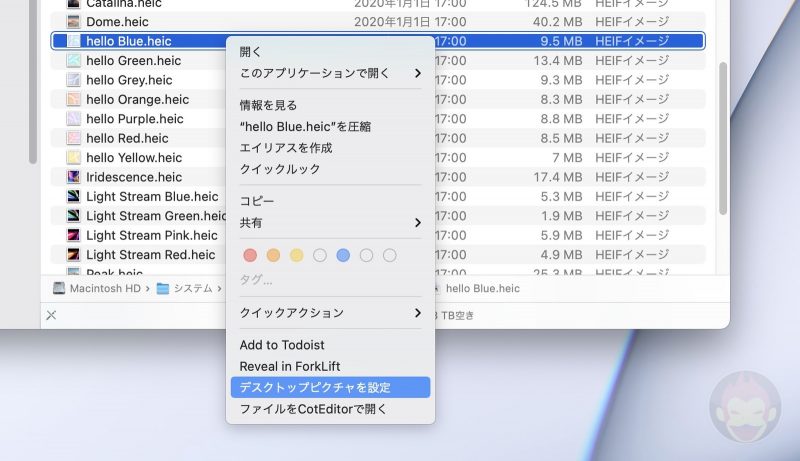800x461 pixels.
Task: Click the 40.2 MB size of Dome.heic
Action: pos(557,22)
